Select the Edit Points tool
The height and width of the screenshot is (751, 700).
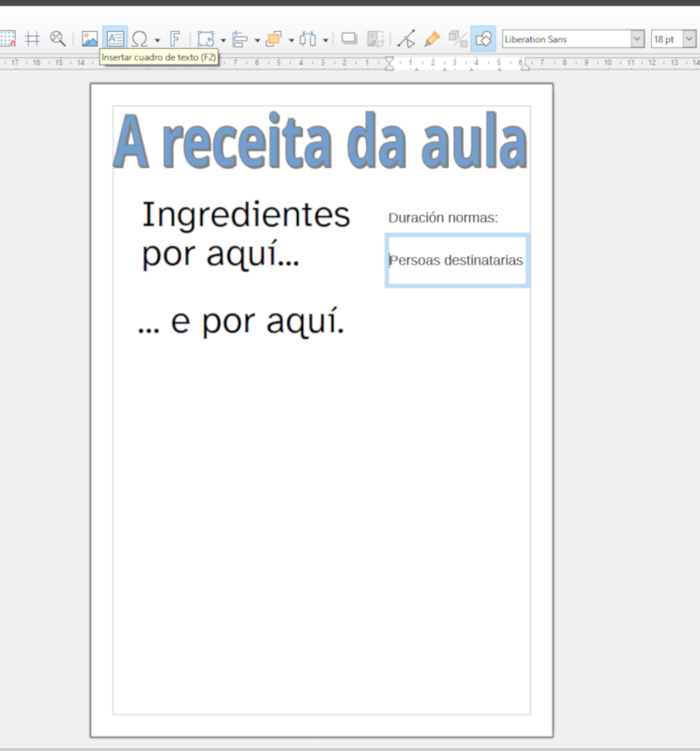(405, 38)
